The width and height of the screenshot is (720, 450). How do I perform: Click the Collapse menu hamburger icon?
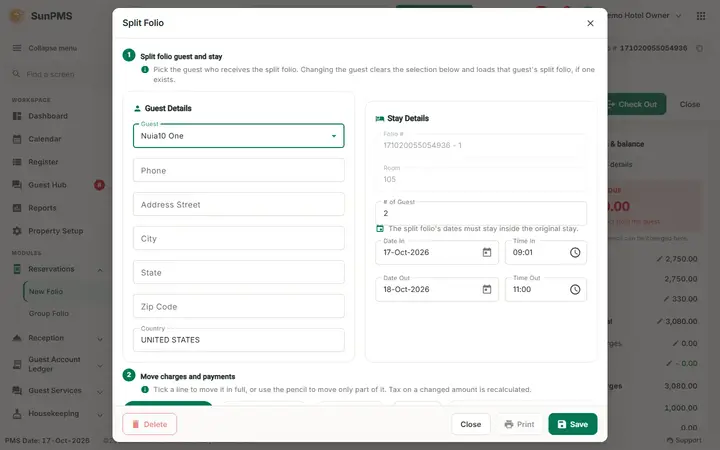(x=17, y=48)
